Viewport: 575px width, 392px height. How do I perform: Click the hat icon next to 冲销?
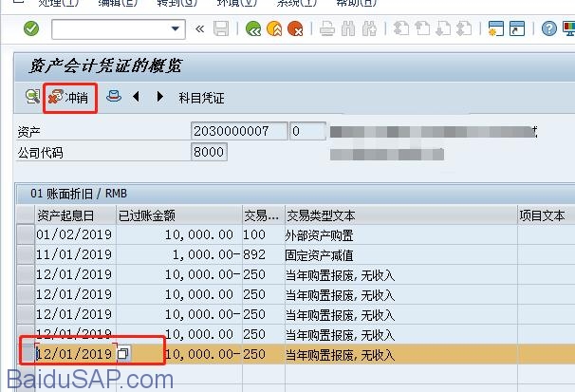coord(114,97)
